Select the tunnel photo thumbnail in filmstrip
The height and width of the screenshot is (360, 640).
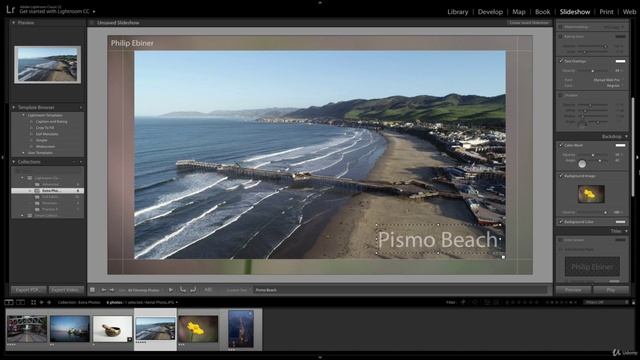[27, 329]
